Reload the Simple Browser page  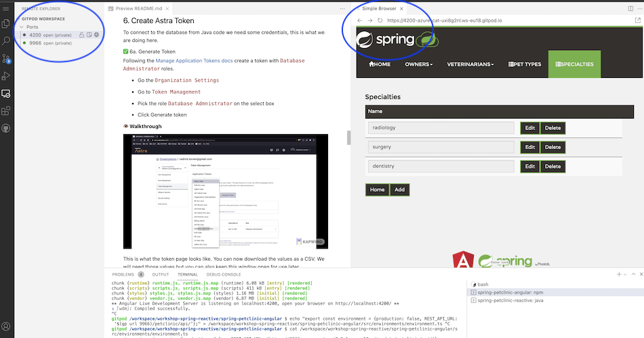click(380, 21)
